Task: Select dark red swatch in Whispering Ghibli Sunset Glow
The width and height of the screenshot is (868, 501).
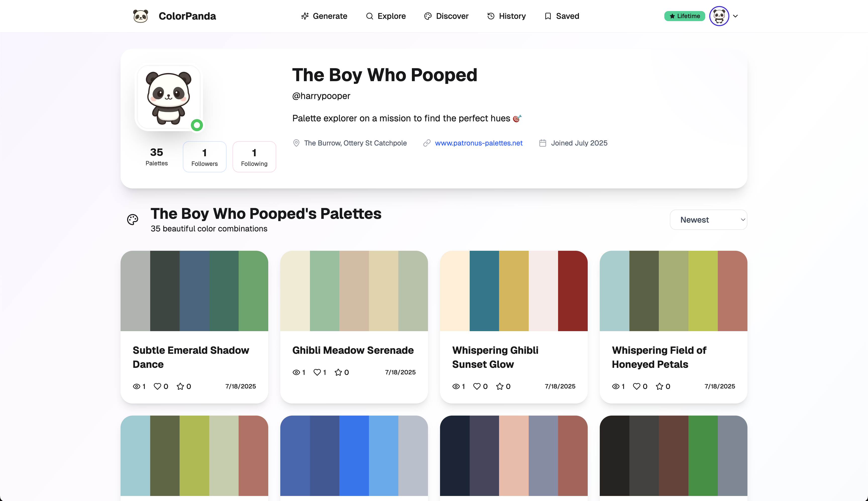Action: point(573,291)
